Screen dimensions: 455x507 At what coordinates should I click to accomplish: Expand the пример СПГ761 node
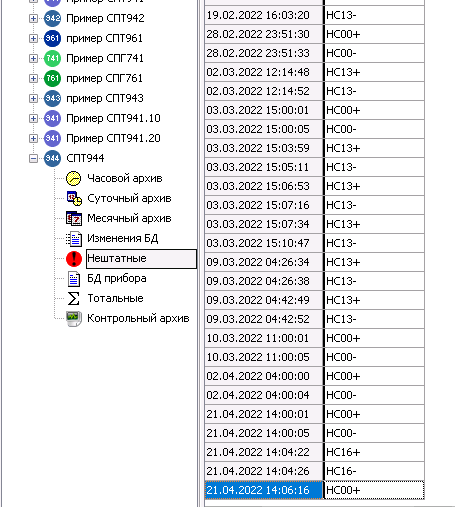coord(33,78)
